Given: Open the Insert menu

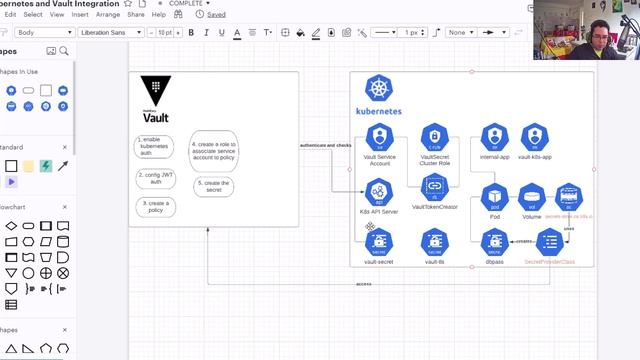Looking at the screenshot, I should [x=80, y=14].
